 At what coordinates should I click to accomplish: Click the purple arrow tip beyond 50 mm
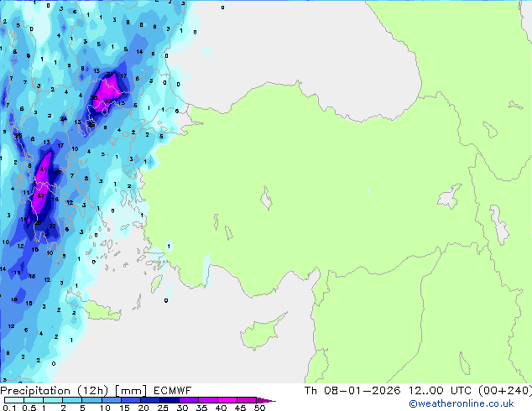click(x=266, y=400)
